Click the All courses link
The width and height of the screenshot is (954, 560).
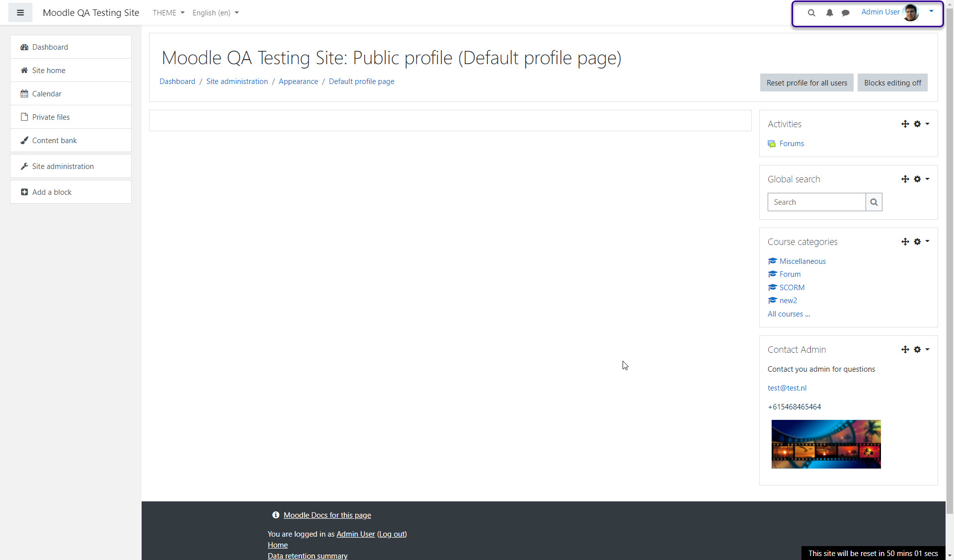[789, 314]
